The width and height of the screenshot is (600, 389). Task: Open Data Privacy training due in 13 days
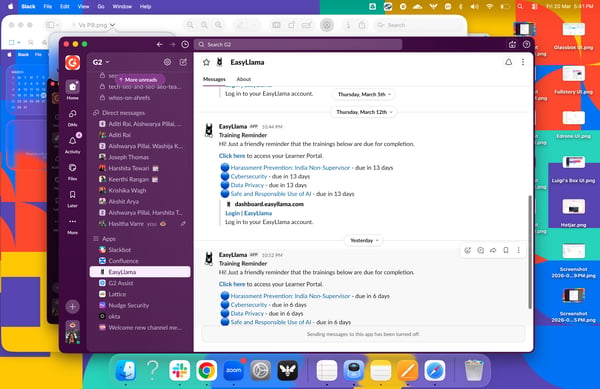[247, 185]
